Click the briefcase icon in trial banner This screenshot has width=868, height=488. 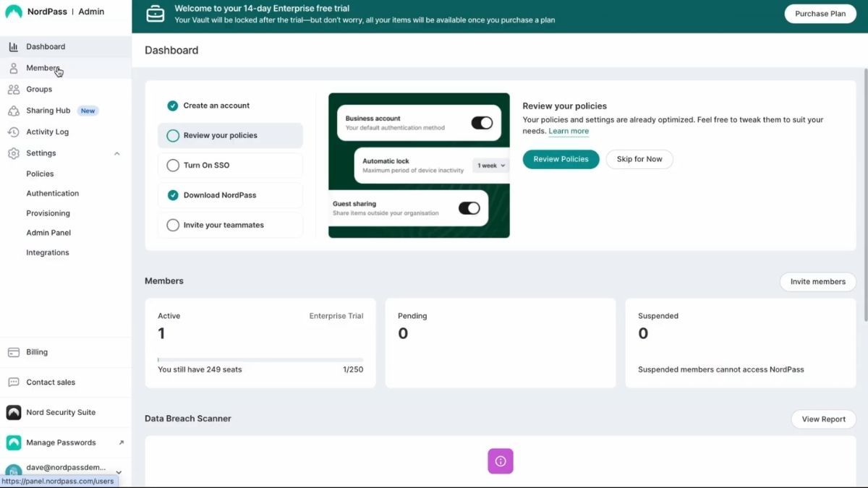156,14
